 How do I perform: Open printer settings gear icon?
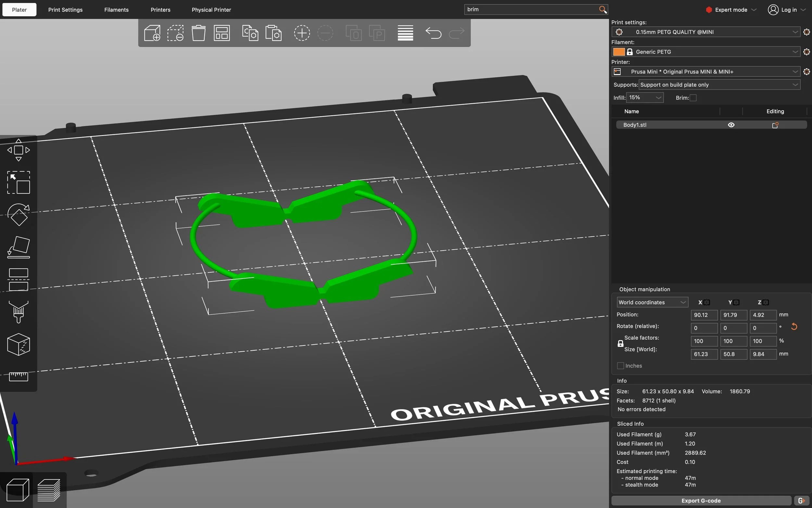pyautogui.click(x=806, y=72)
